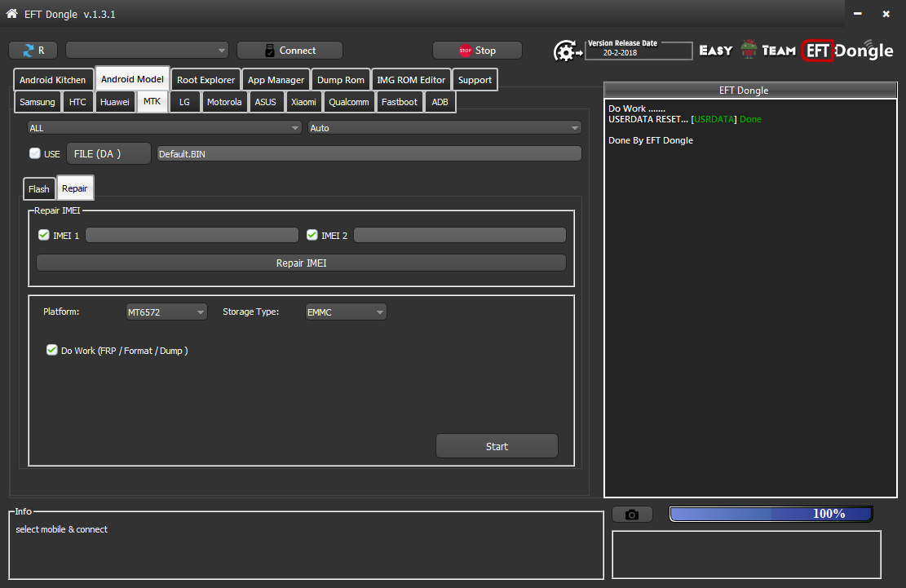Select the Xiaomi brand tab
This screenshot has height=588, width=906.
[303, 102]
